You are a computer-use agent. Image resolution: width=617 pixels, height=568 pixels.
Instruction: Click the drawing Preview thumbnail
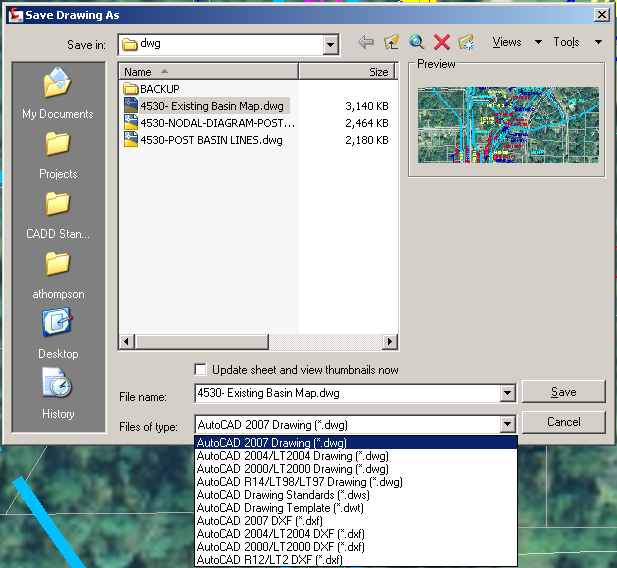tap(508, 125)
